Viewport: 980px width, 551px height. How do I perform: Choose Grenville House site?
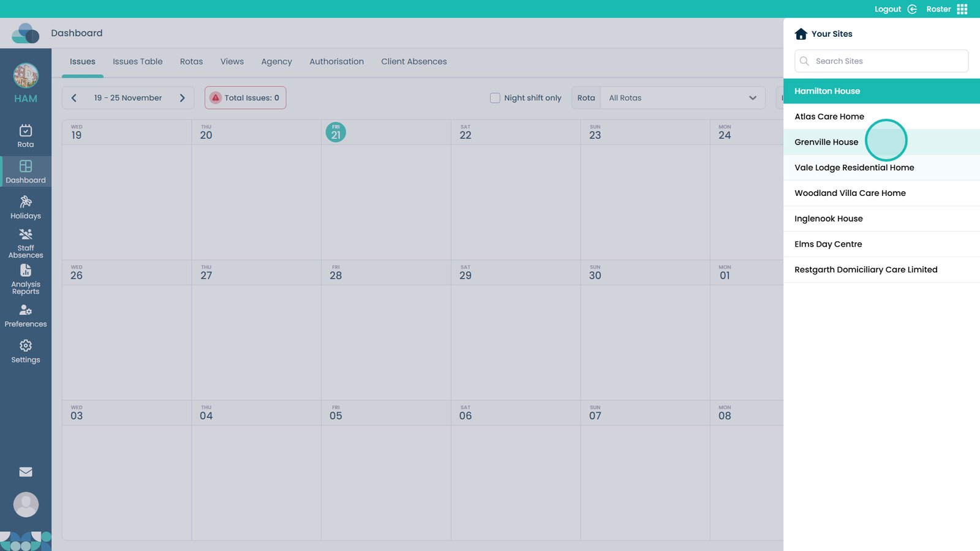(881, 142)
